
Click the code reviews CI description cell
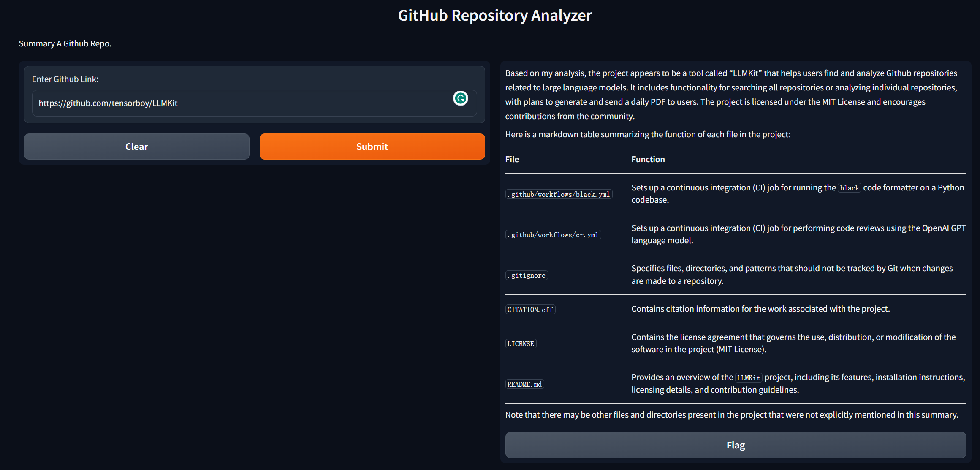798,234
